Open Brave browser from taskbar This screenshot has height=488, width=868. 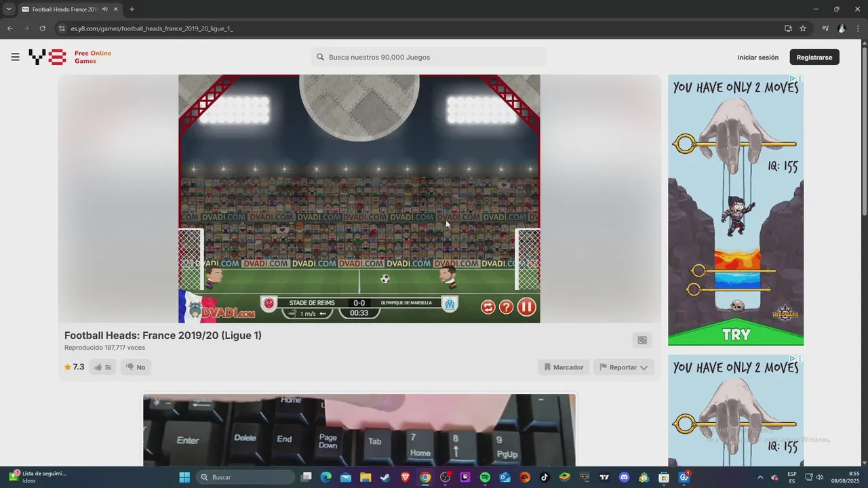point(406,477)
